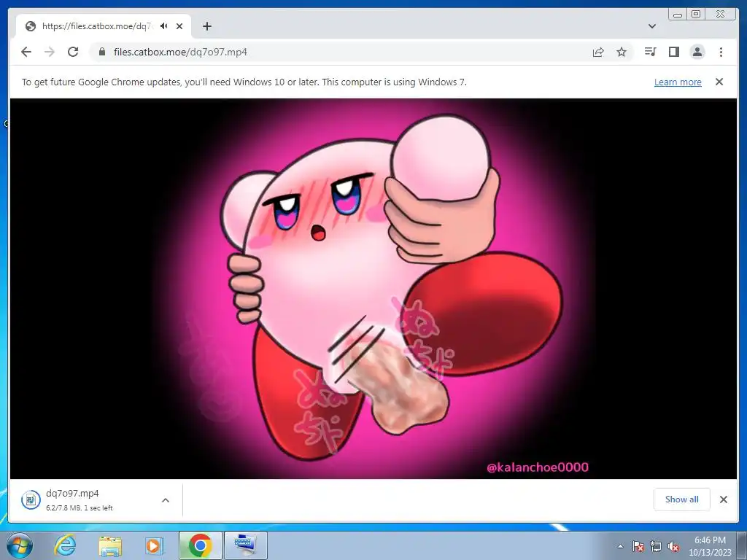Screen dimensions: 747x560
Task: Launch Windows Media Player from taskbar
Action: click(154, 545)
